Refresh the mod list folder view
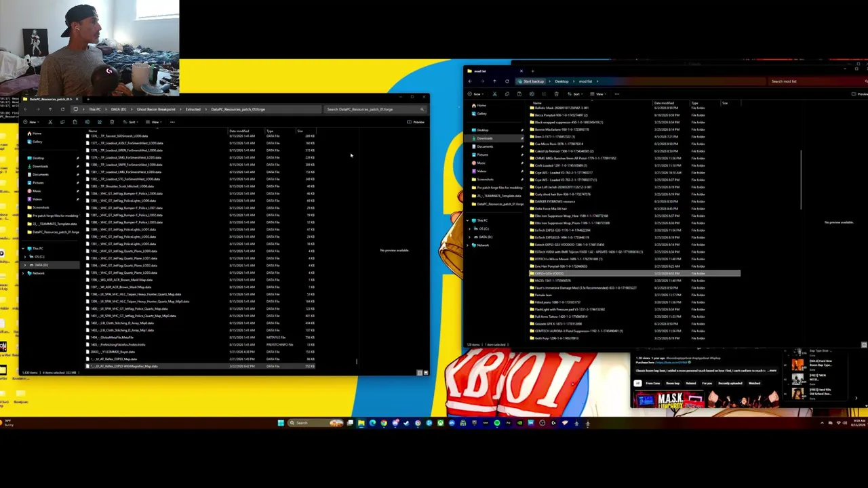Viewport: 868px width, 488px height. (507, 81)
